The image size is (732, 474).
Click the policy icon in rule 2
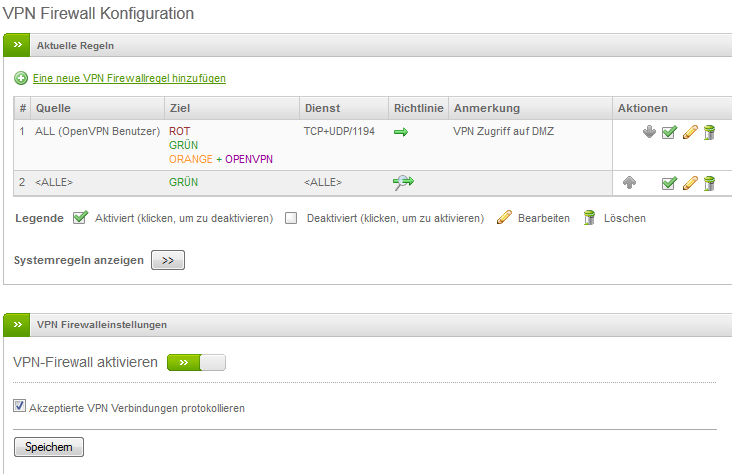pos(403,182)
